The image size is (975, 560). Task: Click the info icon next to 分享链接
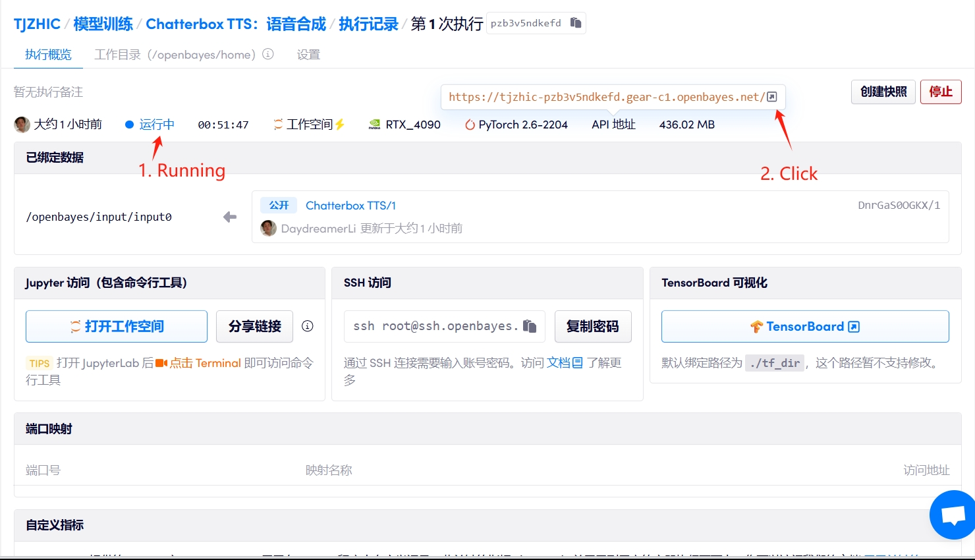point(308,326)
